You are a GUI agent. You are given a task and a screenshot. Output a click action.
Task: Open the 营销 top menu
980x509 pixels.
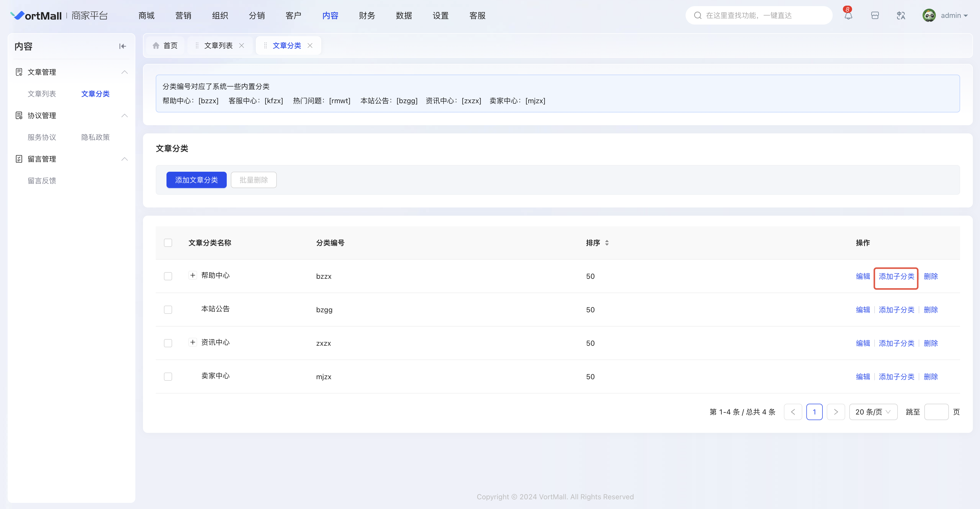point(183,16)
